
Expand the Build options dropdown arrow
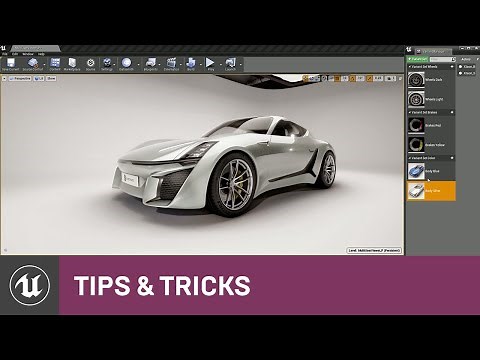pyautogui.click(x=200, y=64)
